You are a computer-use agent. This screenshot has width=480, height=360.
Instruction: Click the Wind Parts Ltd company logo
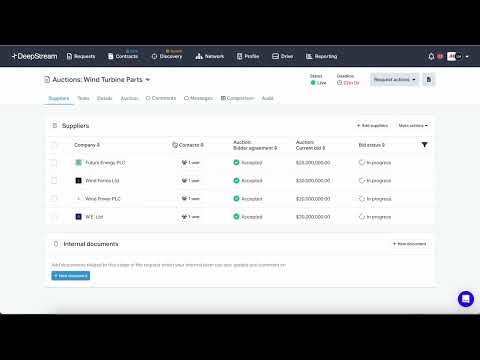point(78,181)
